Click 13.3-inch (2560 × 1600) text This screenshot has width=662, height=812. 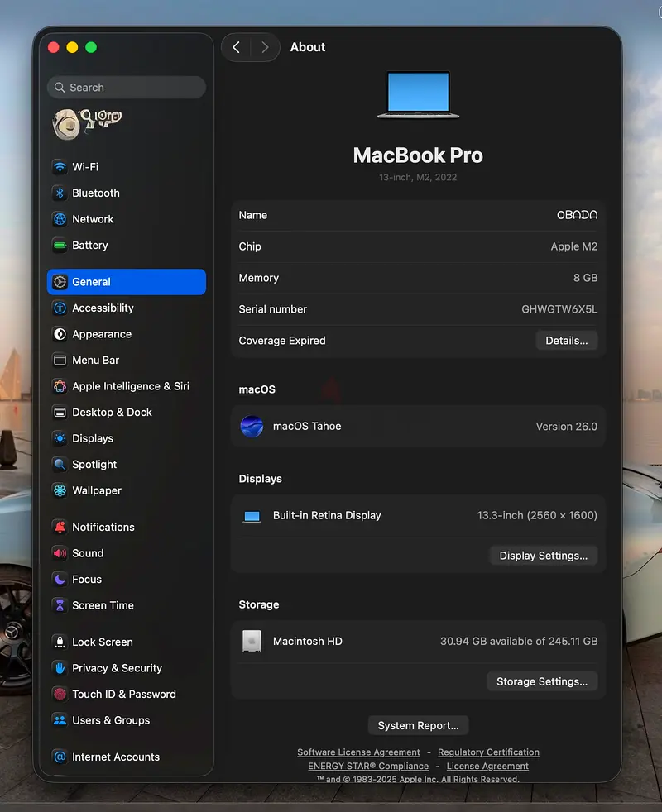tap(537, 516)
